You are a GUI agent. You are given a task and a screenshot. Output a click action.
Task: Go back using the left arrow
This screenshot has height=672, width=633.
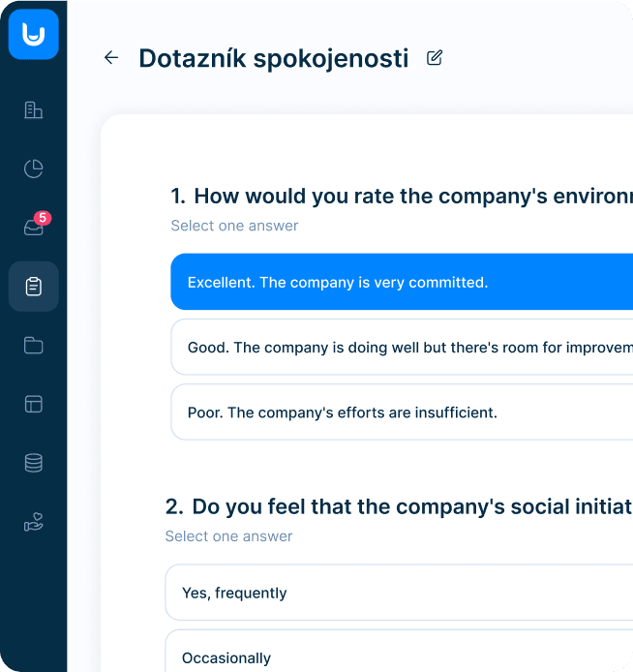coord(111,57)
